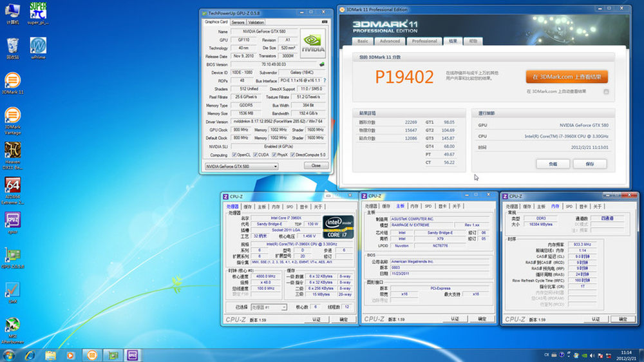Click the GPU-Z Name field showing GeForce GTX 580

tap(264, 31)
